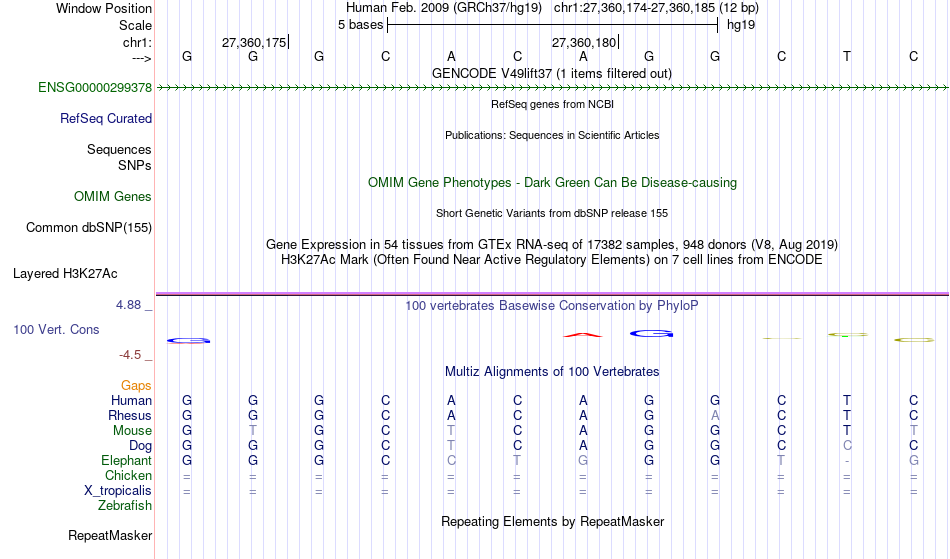Screen dimensions: 950x559
Task: Click the green ENSG00000299378 gene arrow line
Action: point(552,88)
